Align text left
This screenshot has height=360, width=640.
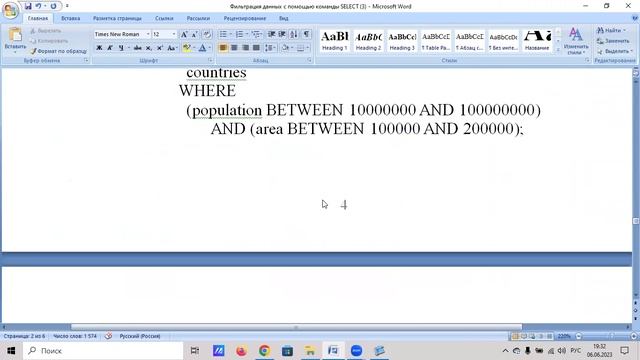coord(223,48)
